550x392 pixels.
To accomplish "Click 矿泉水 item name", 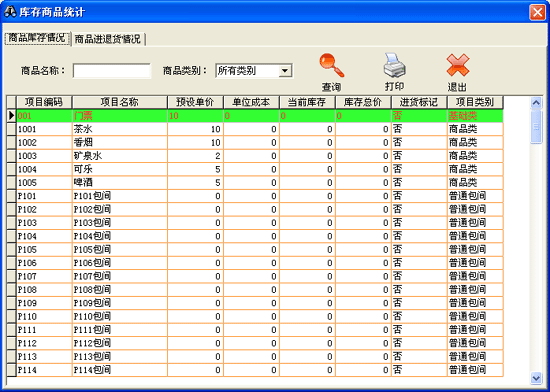I will pos(120,156).
